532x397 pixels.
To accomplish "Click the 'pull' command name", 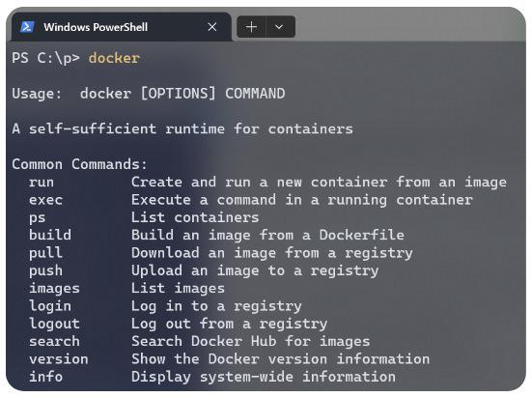I will [45, 253].
